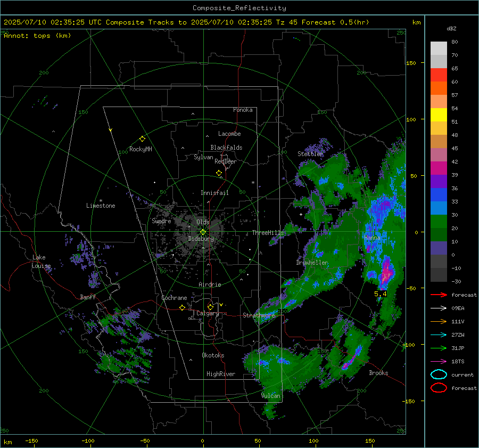Click the Blackfalds map label
Image resolution: width=479 pixels, height=448 pixels.
[226, 148]
